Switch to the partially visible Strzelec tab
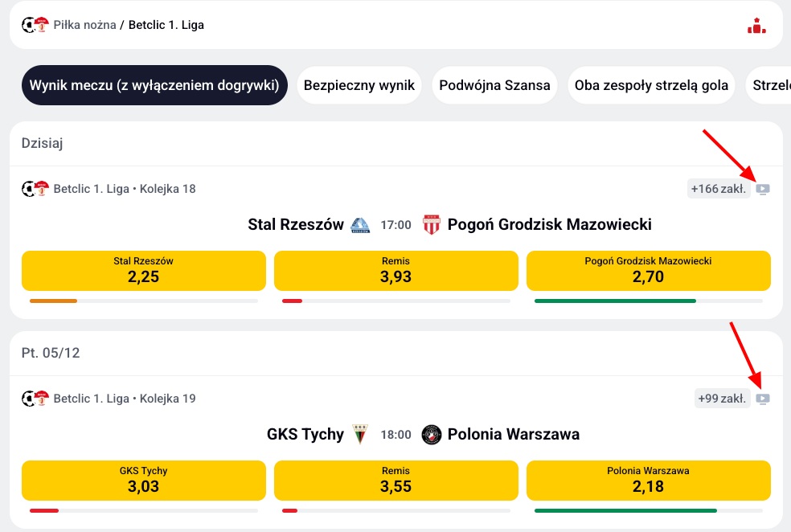 [x=773, y=84]
